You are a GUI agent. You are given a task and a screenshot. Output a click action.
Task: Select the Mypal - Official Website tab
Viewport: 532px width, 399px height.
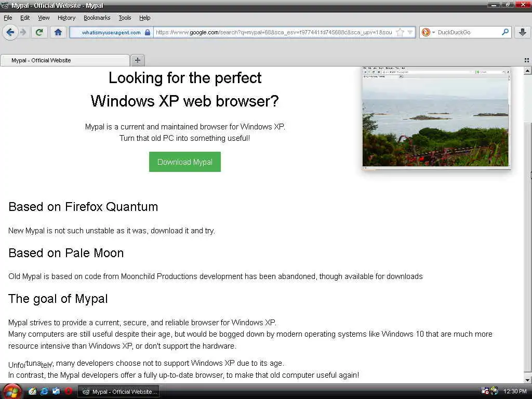click(x=64, y=60)
